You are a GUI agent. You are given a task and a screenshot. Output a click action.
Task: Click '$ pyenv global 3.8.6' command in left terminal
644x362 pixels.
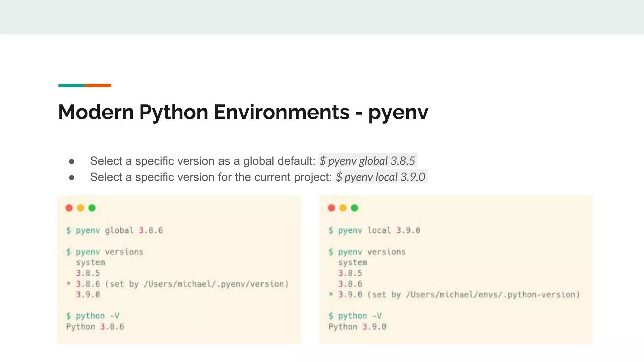tap(114, 230)
